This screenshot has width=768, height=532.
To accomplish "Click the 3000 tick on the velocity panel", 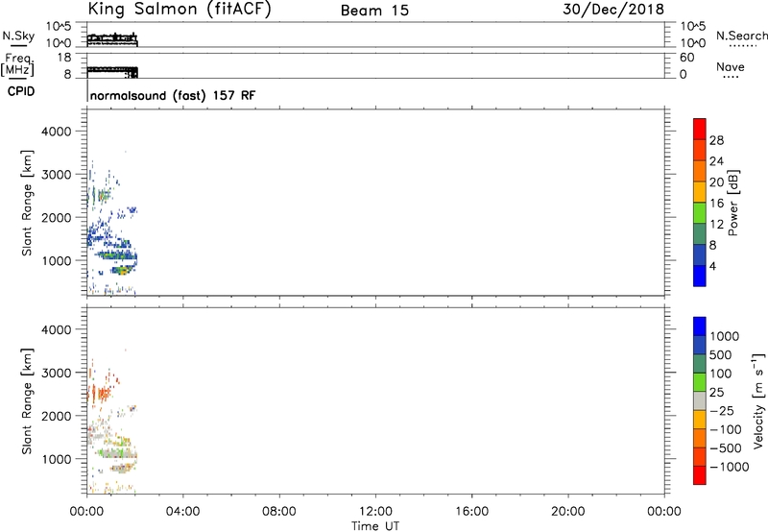I will click(x=56, y=373).
